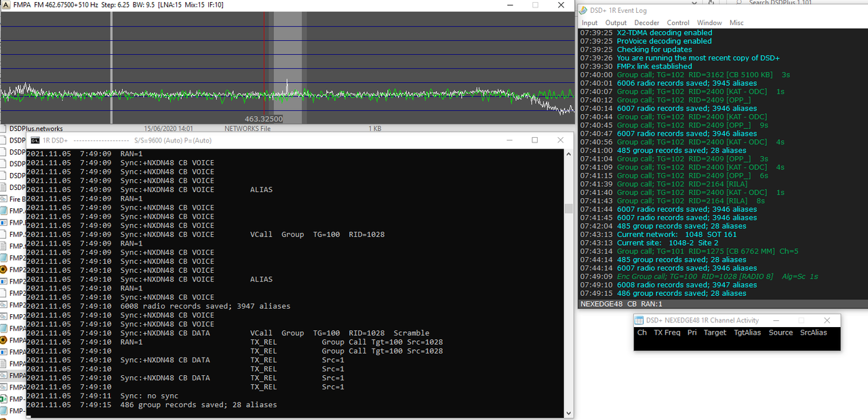Select the DSDPlus.networks file entry
The width and height of the screenshot is (868, 420).
pos(37,128)
